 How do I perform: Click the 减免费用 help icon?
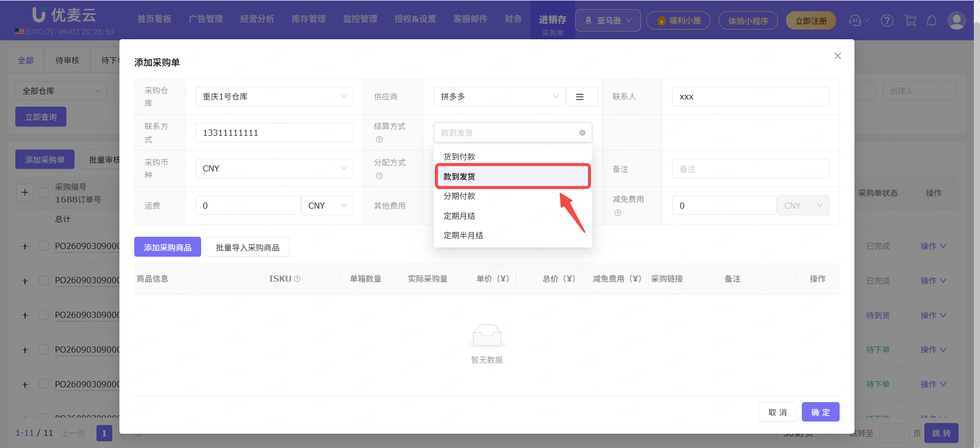618,213
